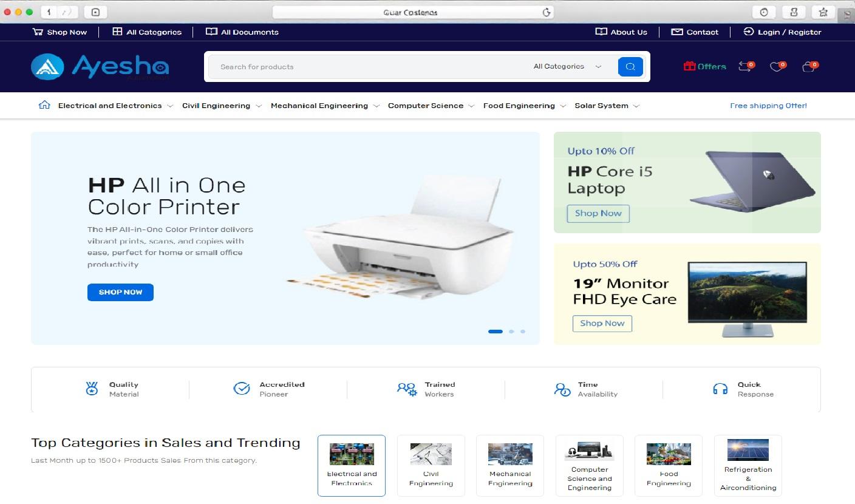Image resolution: width=855 pixels, height=504 pixels.
Task: Click the Time Availability clock icon
Action: pyautogui.click(x=562, y=388)
